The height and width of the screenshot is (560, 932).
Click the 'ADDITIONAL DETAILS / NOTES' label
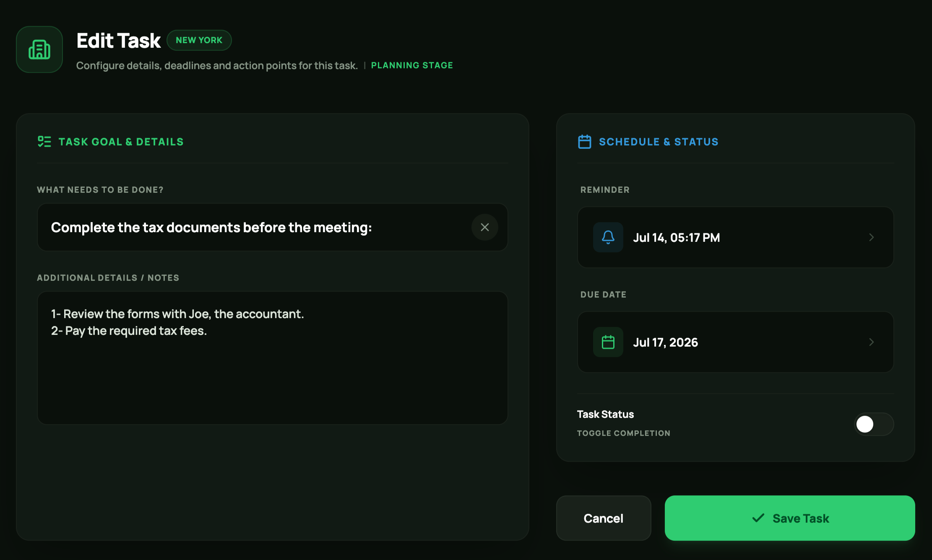point(108,278)
